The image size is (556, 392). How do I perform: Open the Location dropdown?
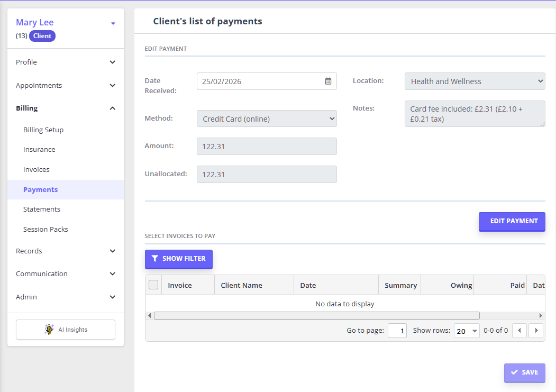click(x=475, y=81)
